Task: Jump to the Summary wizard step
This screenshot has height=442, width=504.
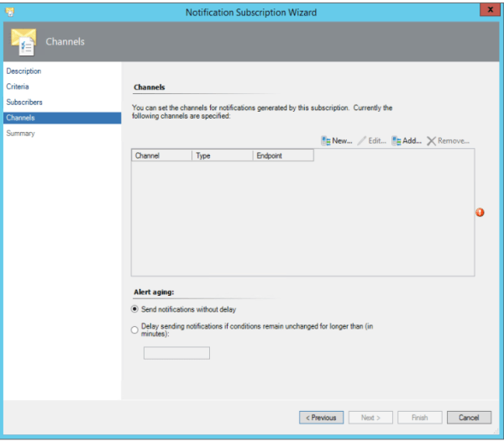Action: (x=21, y=134)
